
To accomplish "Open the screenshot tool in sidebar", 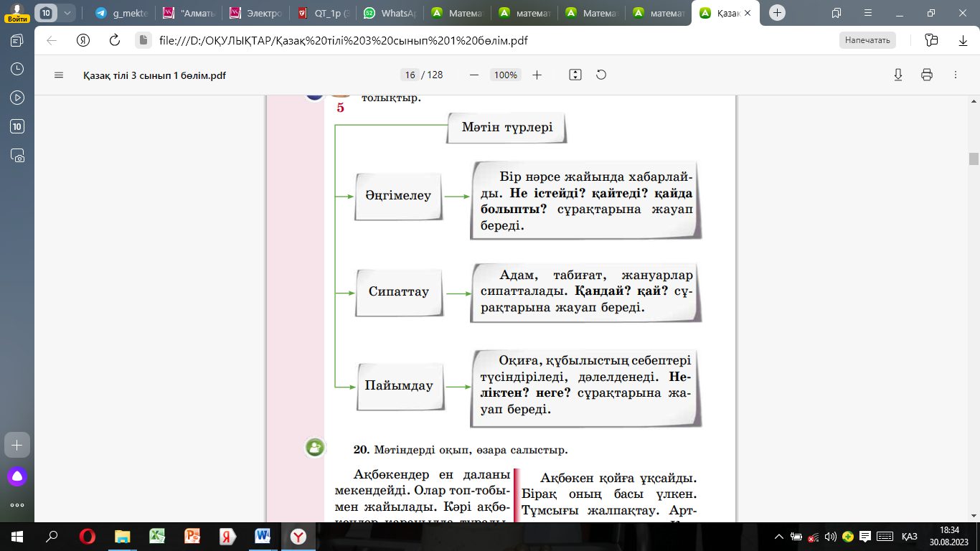I will [x=17, y=155].
